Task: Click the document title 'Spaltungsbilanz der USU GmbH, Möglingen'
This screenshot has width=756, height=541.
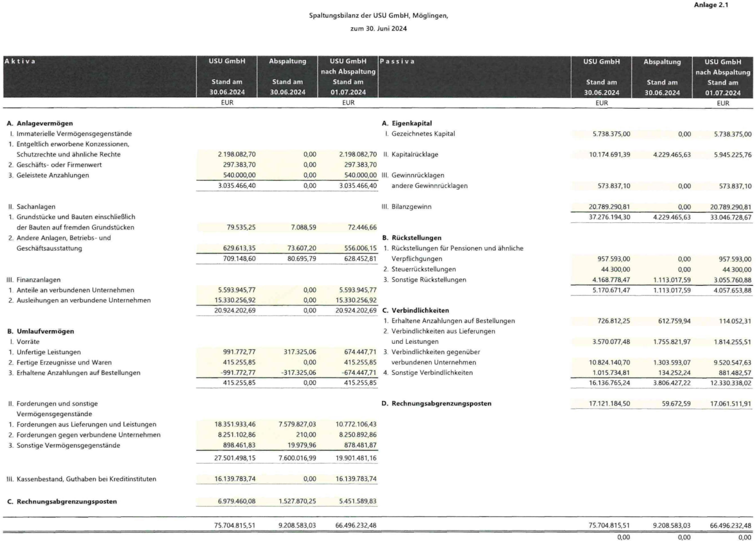Action: pos(378,16)
